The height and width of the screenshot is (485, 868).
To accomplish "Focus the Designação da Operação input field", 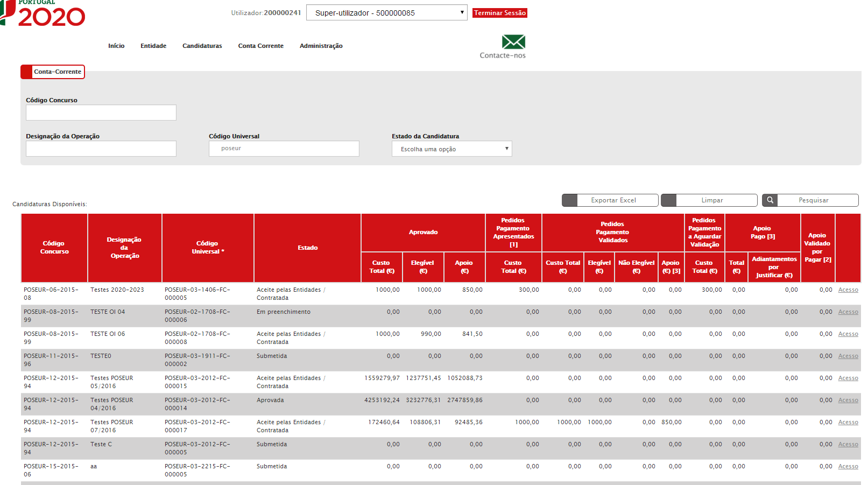I will pyautogui.click(x=101, y=149).
